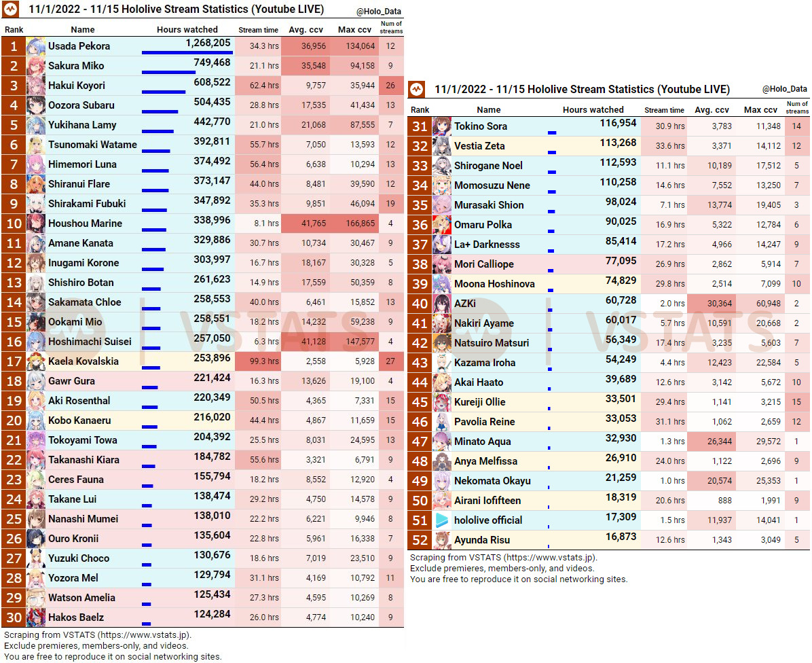The height and width of the screenshot is (663, 812).
Task: Click Hoshimachi Suisei's avg ccv '41,128'
Action: click(x=314, y=341)
